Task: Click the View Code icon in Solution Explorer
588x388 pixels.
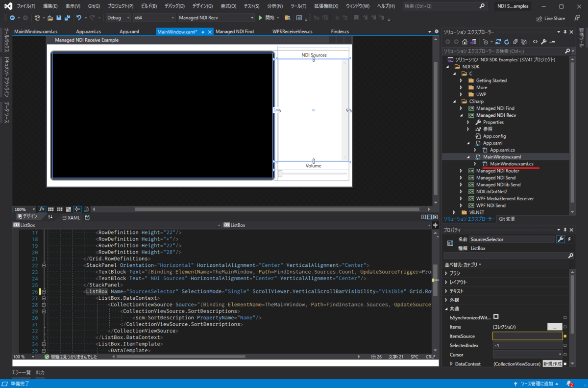Action: tap(535, 42)
